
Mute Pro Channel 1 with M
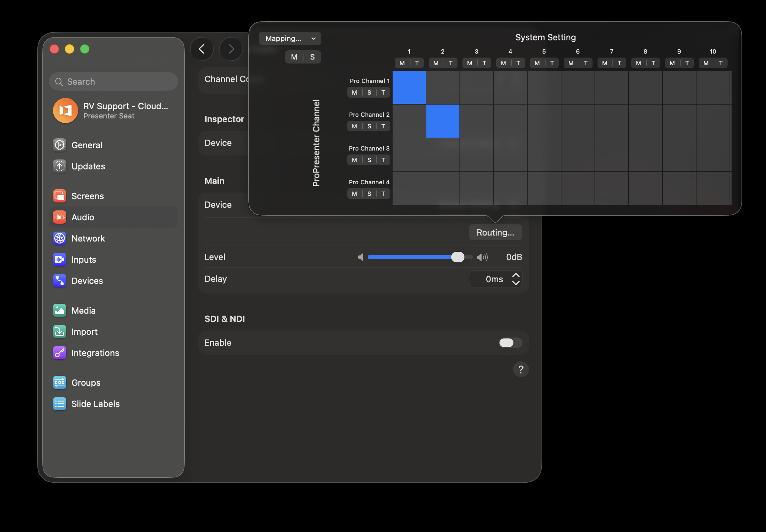point(355,92)
